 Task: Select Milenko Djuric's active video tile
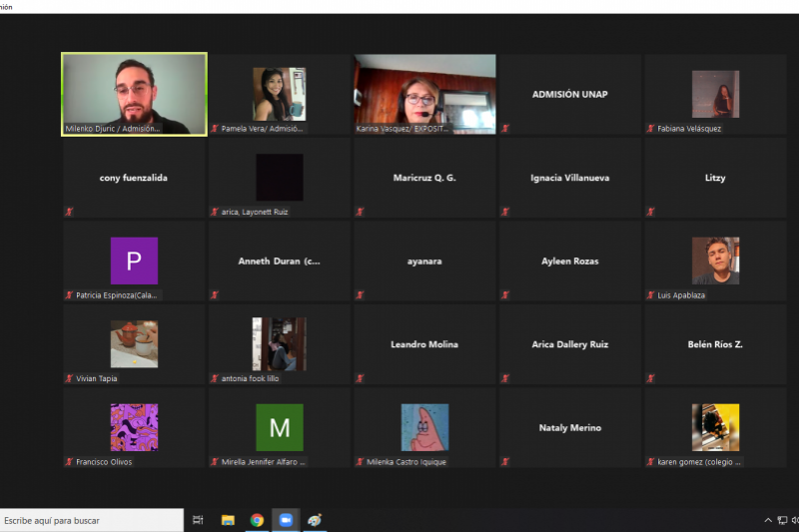pos(134,94)
